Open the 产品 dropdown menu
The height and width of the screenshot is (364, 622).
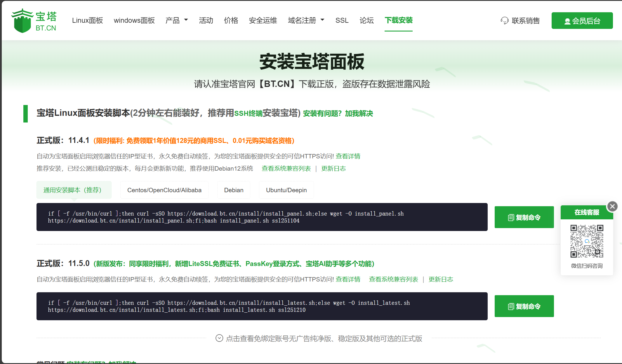pyautogui.click(x=176, y=20)
